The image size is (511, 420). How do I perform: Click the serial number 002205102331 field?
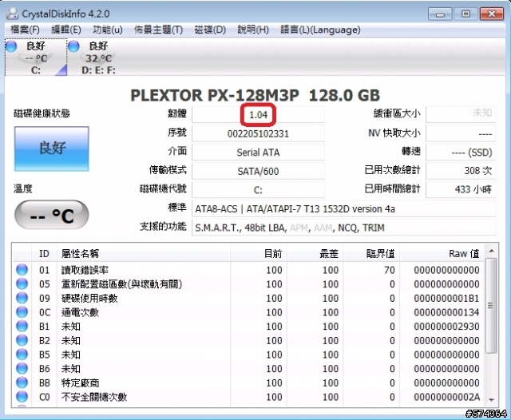click(x=258, y=133)
